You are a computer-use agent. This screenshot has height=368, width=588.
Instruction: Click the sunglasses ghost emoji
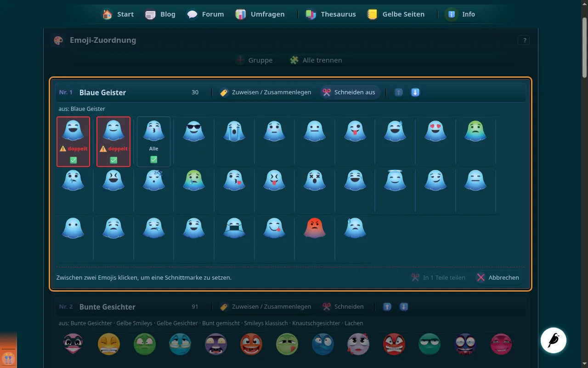[194, 131]
